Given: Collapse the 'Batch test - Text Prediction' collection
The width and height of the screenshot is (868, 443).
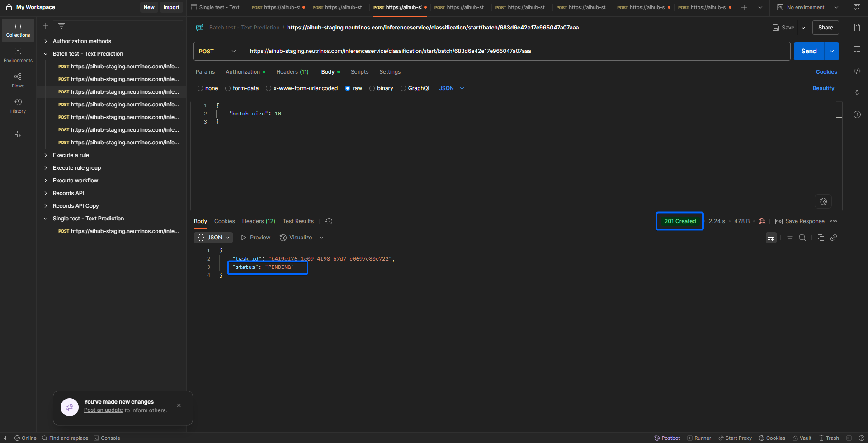Looking at the screenshot, I should click(x=46, y=54).
